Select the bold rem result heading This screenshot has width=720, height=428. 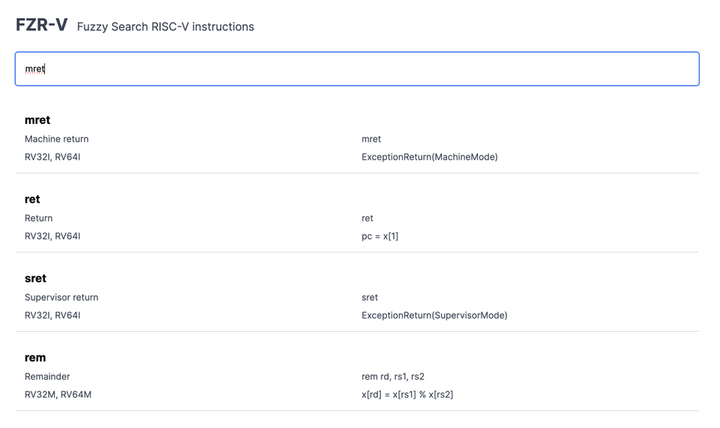tap(35, 357)
